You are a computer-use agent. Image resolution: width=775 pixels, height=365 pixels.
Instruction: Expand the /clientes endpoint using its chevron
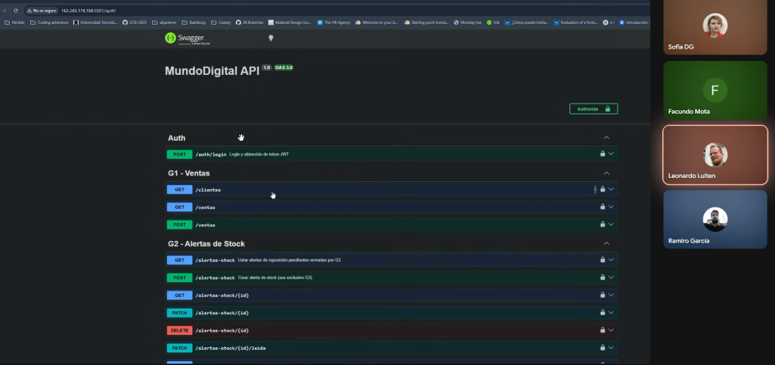coord(611,189)
